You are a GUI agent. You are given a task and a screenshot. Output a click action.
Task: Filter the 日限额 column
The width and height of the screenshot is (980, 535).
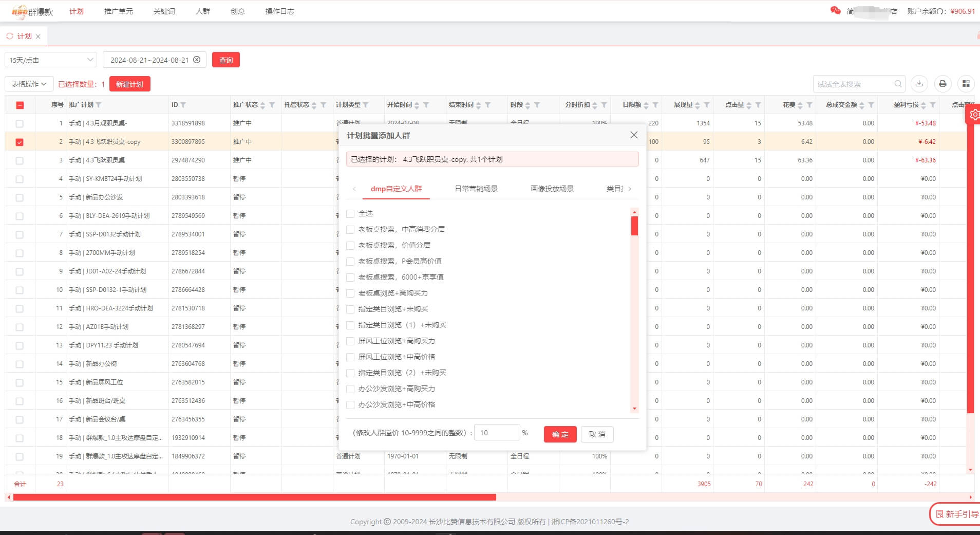click(655, 105)
